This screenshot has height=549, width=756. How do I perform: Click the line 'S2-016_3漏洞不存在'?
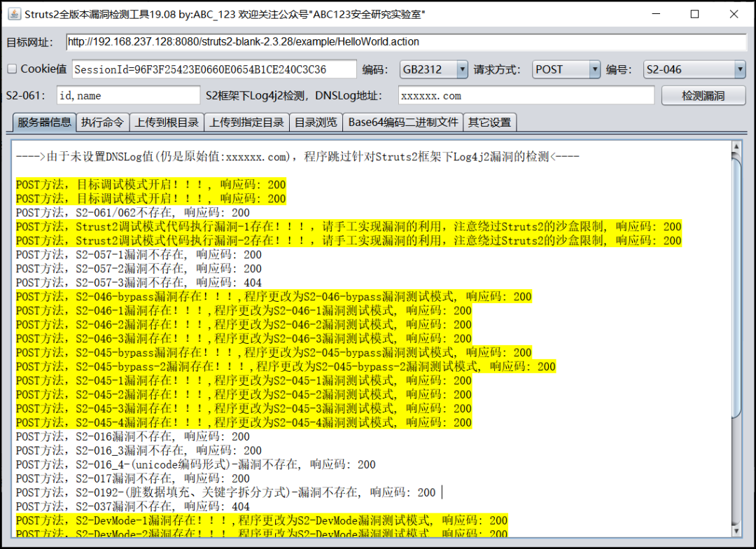pos(139,450)
